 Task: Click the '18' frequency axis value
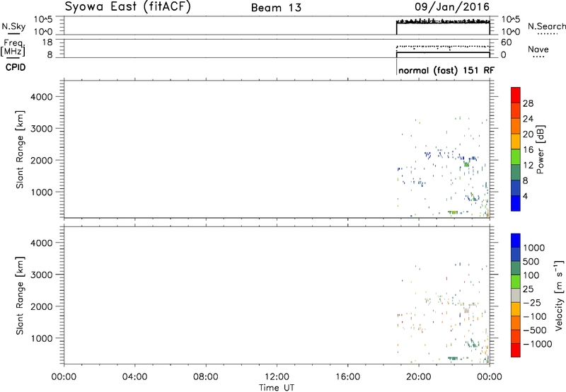(47, 42)
